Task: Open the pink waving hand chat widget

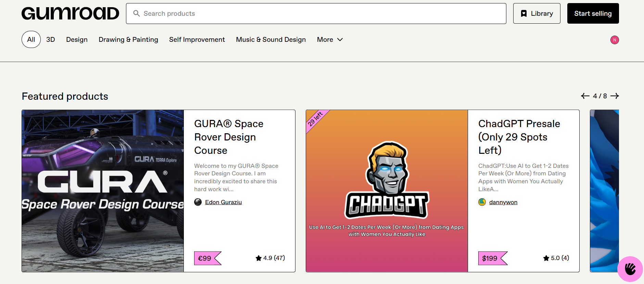Action: tap(630, 269)
